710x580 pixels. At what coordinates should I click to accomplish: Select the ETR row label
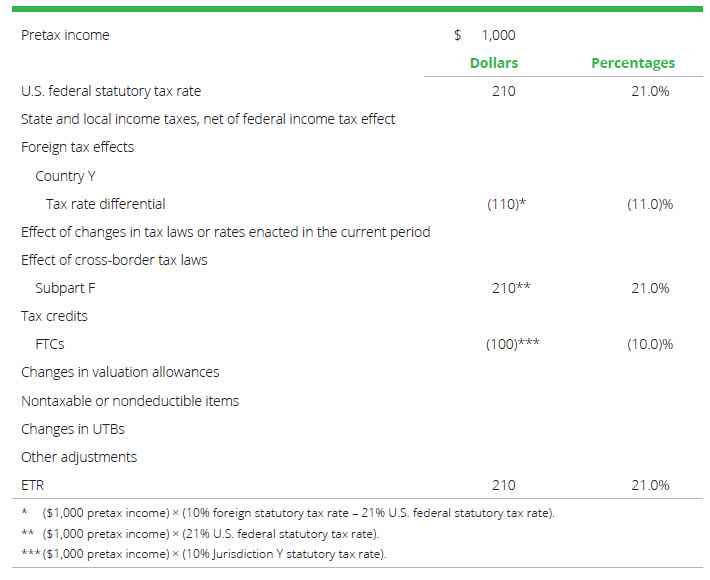[32, 485]
